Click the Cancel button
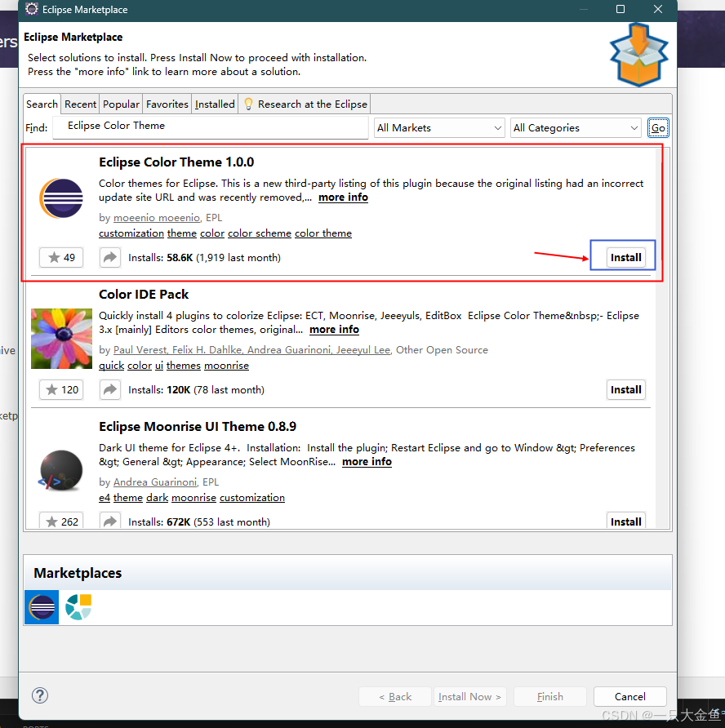The width and height of the screenshot is (725, 728). 629,696
